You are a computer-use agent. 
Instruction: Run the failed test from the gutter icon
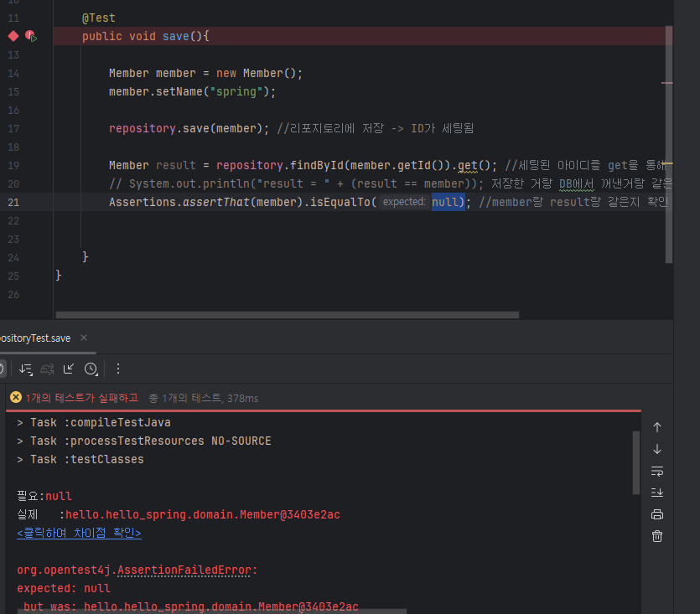31,36
